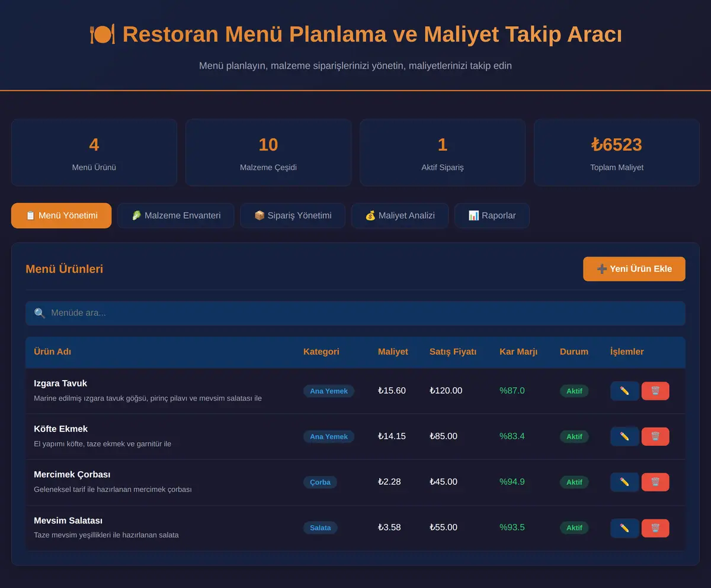The width and height of the screenshot is (711, 588).
Task: Click the Maliyet column header
Action: pyautogui.click(x=393, y=351)
